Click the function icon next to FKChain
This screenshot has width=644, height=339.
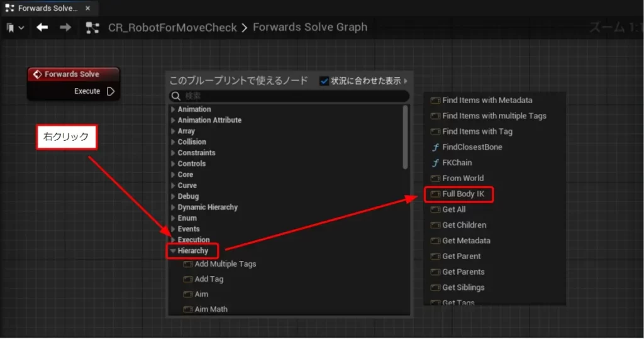click(435, 163)
